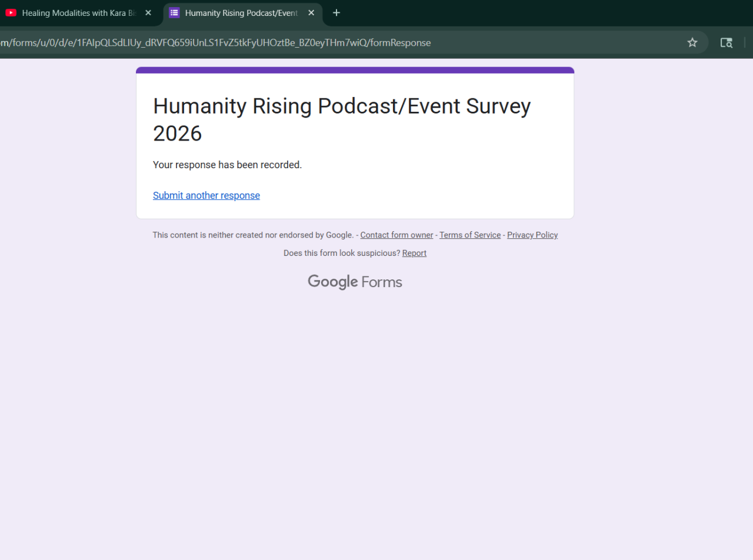Click the 'neither created nor endorsed' disclaimer text
Screen dimensions: 753x560
pos(252,235)
